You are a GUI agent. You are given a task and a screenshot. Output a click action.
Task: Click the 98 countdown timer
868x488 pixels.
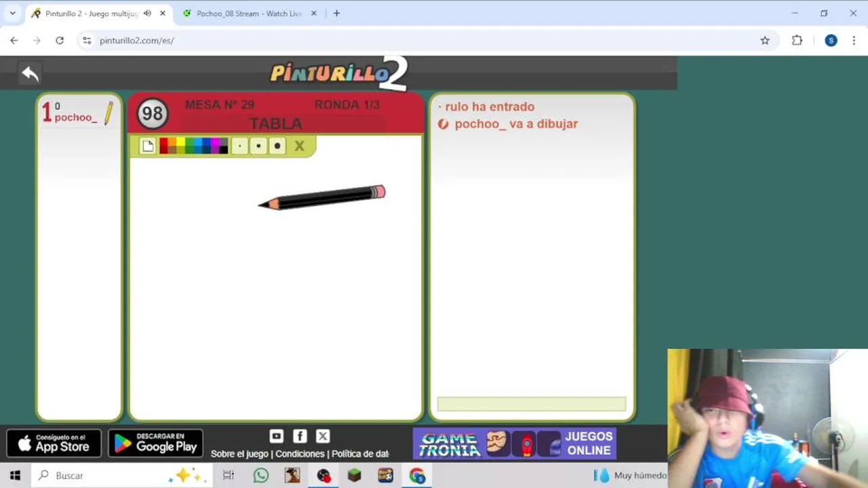coord(153,114)
